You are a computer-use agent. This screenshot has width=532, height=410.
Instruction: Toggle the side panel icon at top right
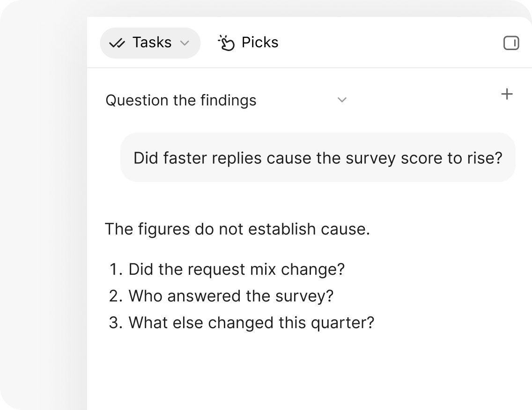[x=511, y=43]
